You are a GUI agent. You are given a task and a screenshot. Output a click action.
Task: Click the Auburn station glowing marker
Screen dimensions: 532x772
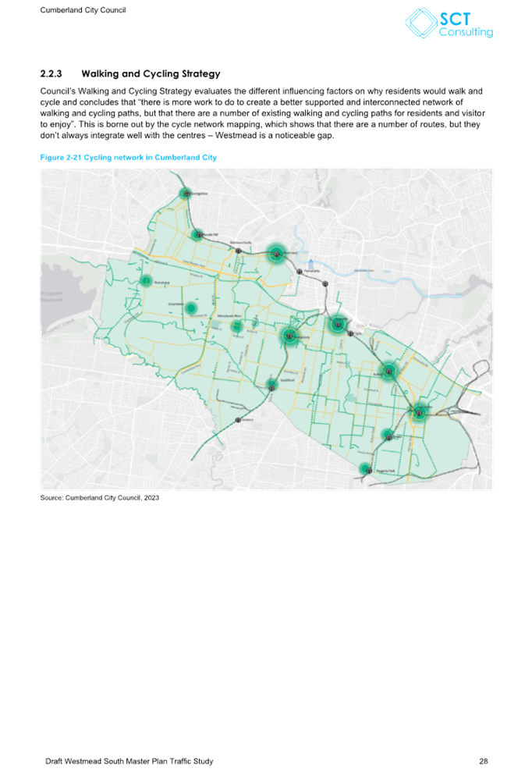[x=388, y=371]
